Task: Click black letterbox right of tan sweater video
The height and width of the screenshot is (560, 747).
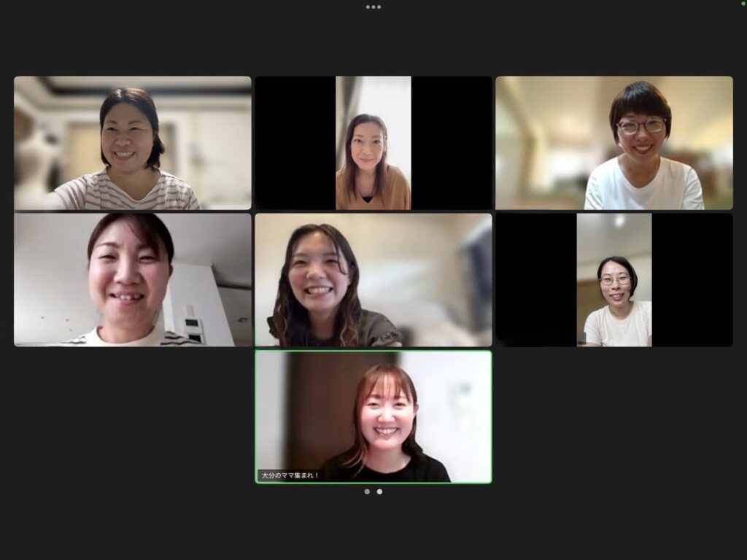Action: tap(452, 143)
